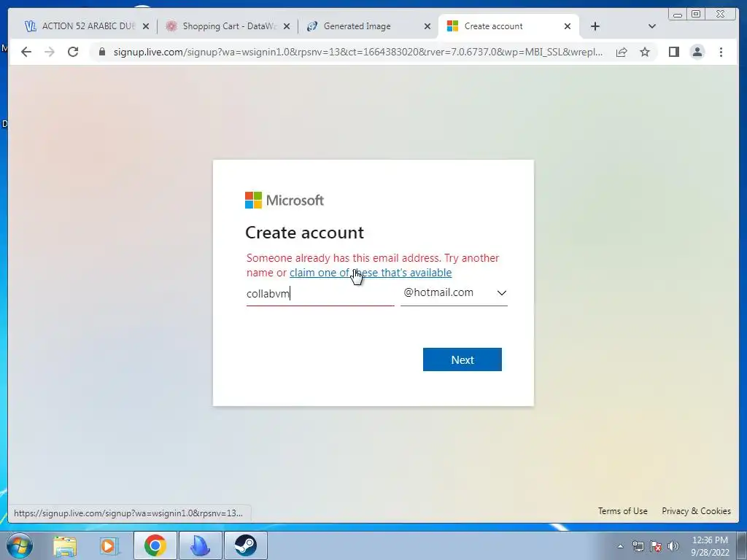747x560 pixels.
Task: Open the Windows Start button
Action: click(19, 545)
